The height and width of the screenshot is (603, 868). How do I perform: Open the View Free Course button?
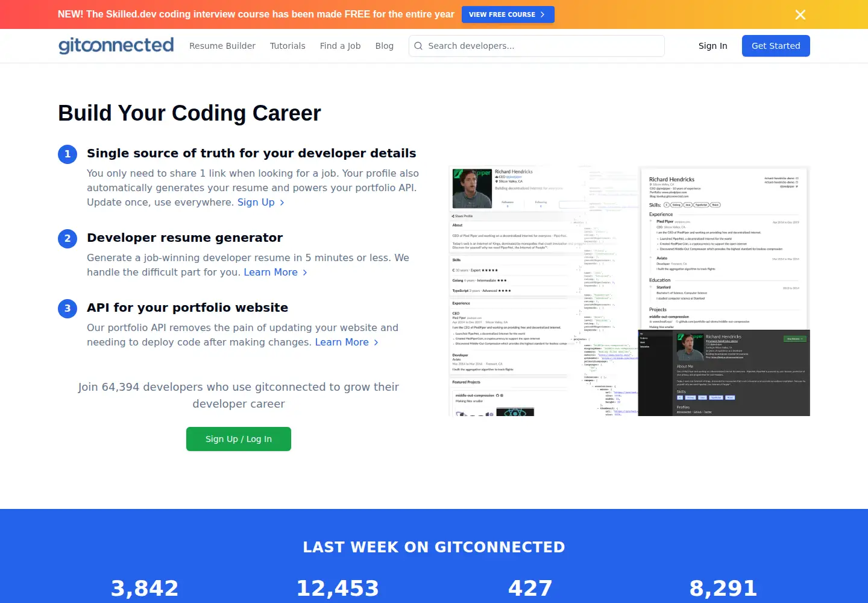pyautogui.click(x=508, y=14)
